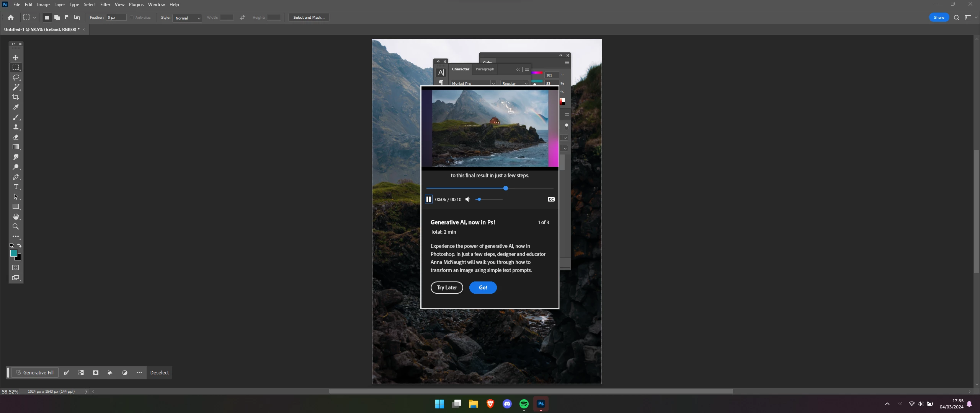Select the Magic Wand tool
Viewport: 980px width, 413px height.
[16, 87]
